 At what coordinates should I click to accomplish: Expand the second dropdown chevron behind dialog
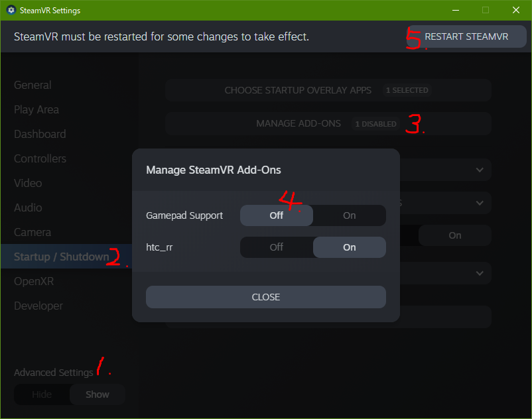click(480, 203)
